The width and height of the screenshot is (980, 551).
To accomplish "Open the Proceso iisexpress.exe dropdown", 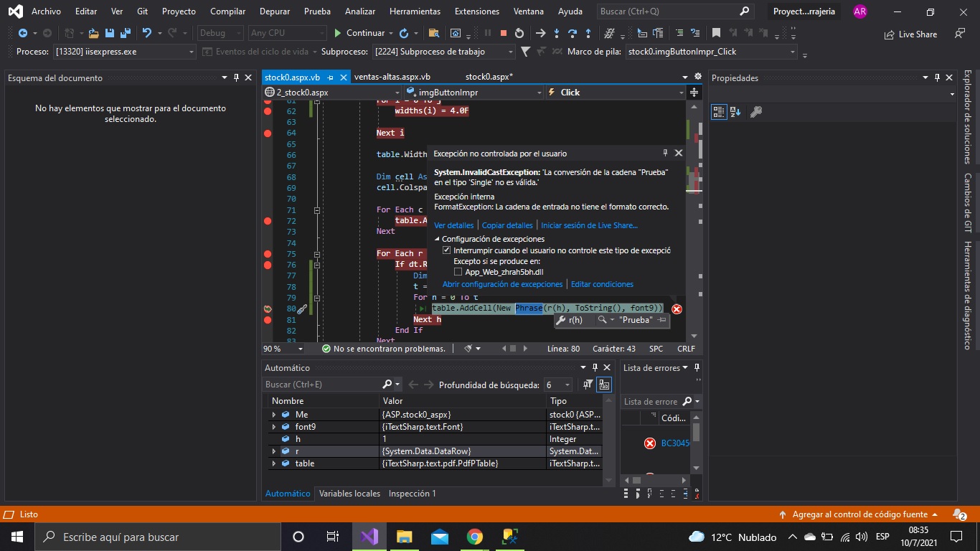I will coord(124,52).
